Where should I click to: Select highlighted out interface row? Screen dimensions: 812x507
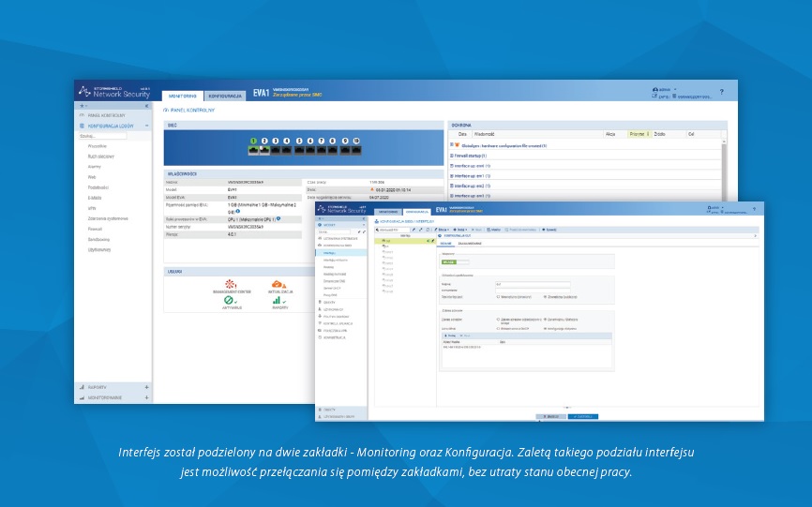pos(405,241)
